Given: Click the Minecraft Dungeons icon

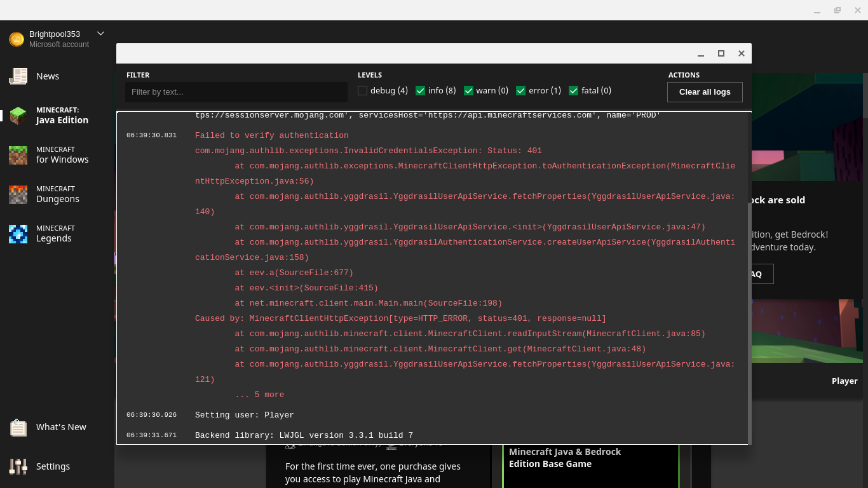Looking at the screenshot, I should click(x=18, y=194).
